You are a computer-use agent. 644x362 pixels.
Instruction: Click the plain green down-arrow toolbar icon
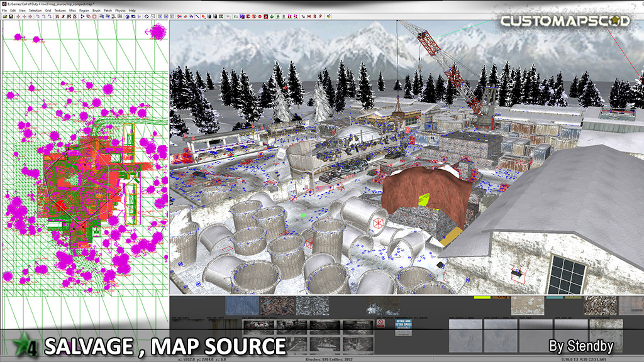click(x=272, y=16)
